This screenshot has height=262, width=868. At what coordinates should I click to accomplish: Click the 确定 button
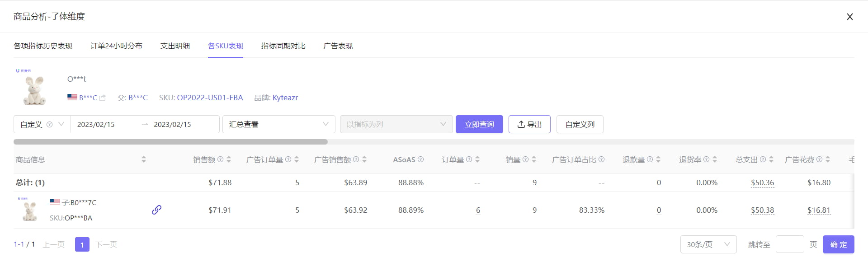click(839, 244)
